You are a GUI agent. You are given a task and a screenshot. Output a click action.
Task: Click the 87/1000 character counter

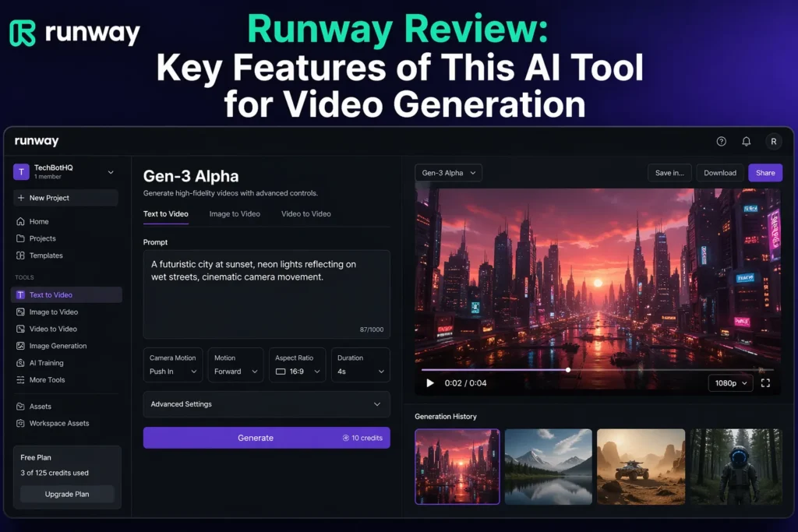click(372, 329)
